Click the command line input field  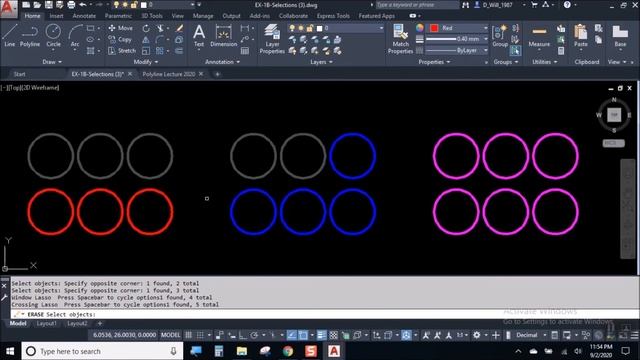[324, 314]
